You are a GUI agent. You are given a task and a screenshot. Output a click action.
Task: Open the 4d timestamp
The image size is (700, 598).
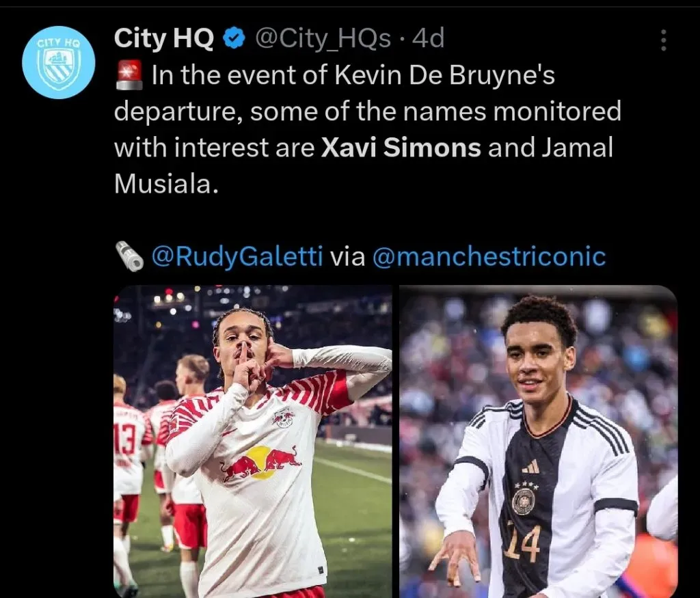(428, 38)
